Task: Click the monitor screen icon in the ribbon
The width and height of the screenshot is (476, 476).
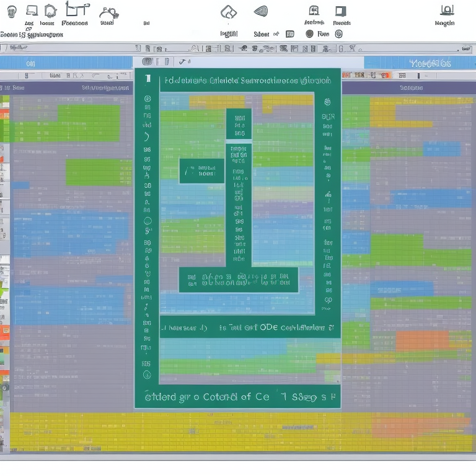Action: pos(32,11)
